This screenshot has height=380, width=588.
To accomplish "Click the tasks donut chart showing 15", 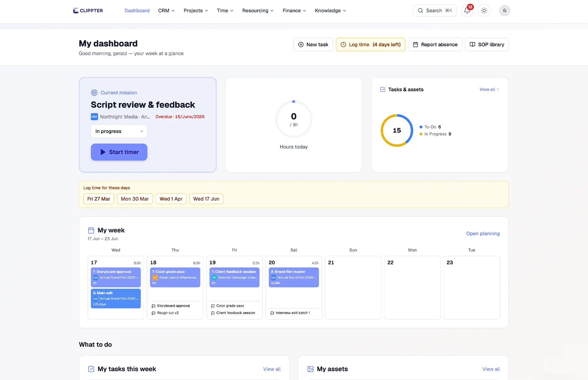I will 397,131.
